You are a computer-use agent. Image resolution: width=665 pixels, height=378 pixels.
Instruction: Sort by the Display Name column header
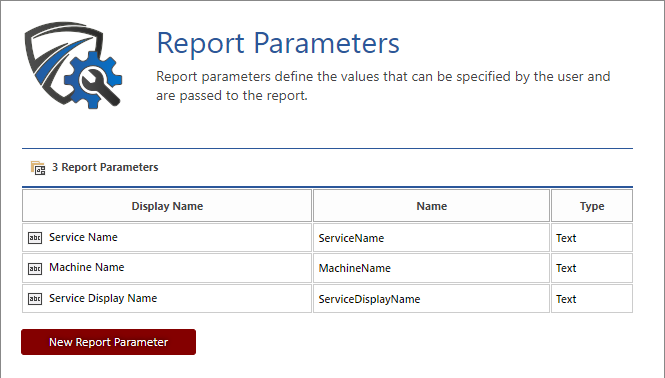[167, 206]
